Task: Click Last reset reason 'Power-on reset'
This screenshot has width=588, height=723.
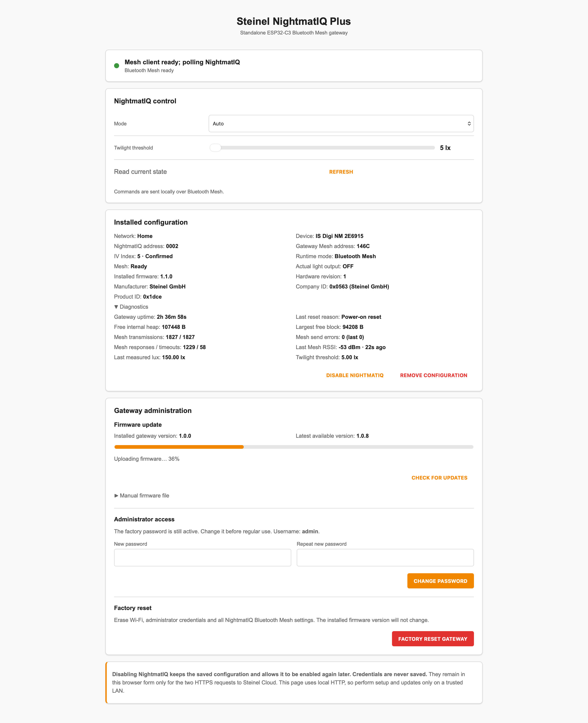Action: pyautogui.click(x=361, y=317)
